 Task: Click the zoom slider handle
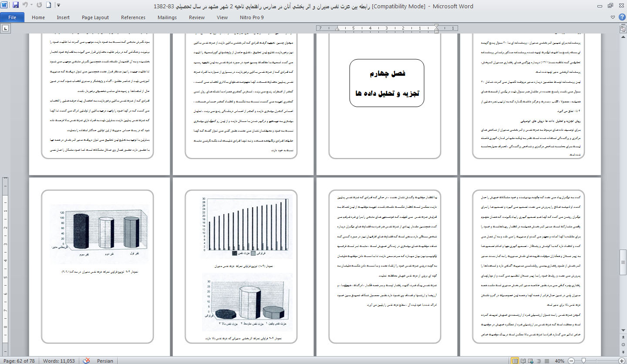click(x=584, y=361)
